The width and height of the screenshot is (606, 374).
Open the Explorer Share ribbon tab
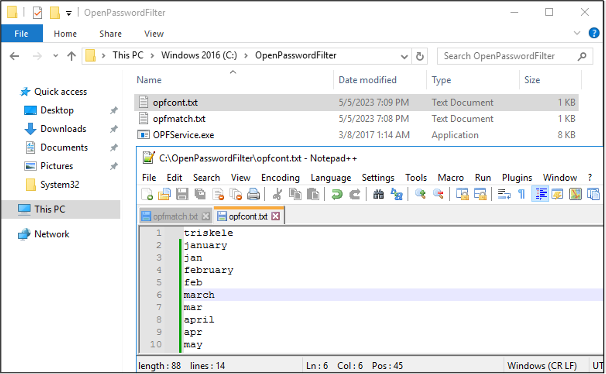[x=110, y=34]
